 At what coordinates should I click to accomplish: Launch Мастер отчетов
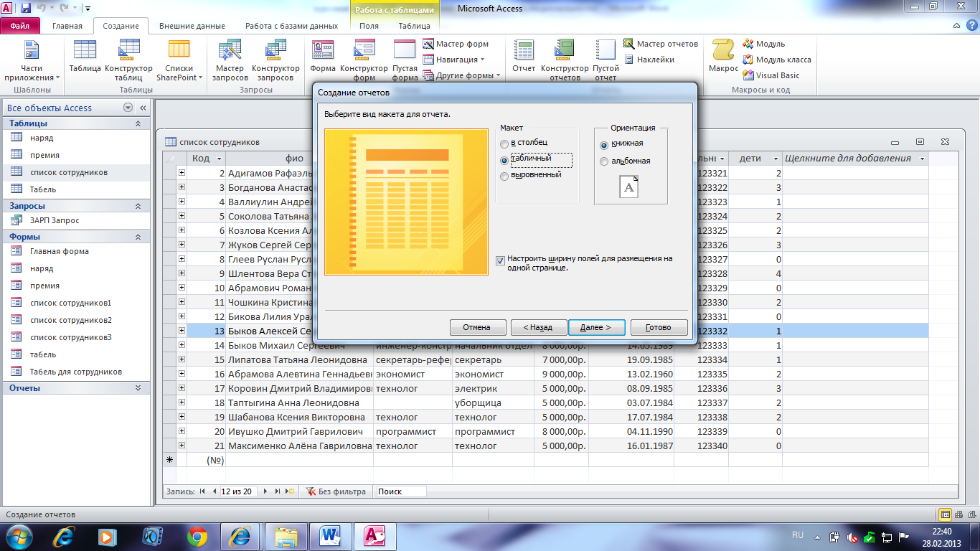point(661,44)
